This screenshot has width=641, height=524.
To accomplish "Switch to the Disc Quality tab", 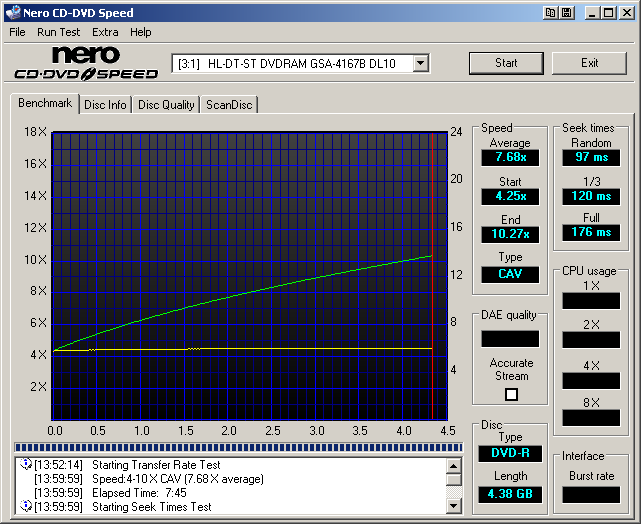I will tap(166, 105).
